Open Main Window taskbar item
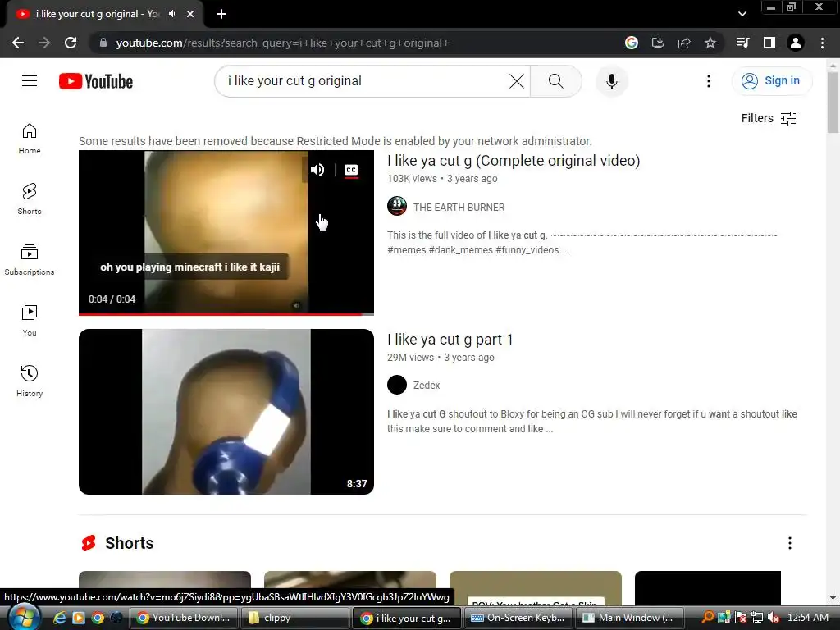 point(629,618)
